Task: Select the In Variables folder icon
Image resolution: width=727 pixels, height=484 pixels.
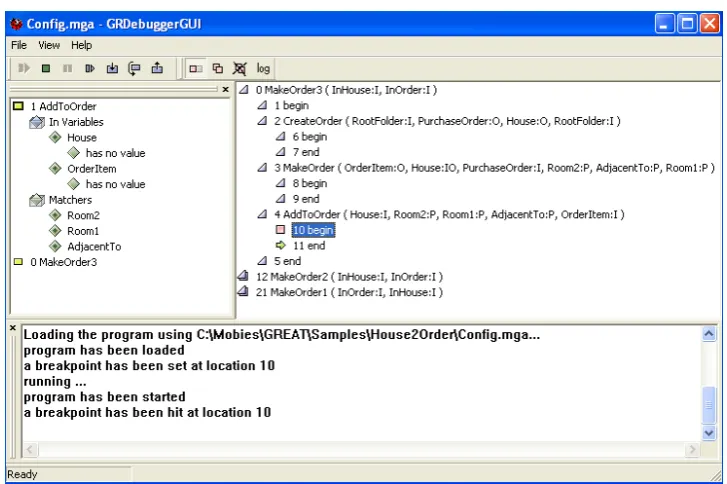Action: tap(37, 122)
